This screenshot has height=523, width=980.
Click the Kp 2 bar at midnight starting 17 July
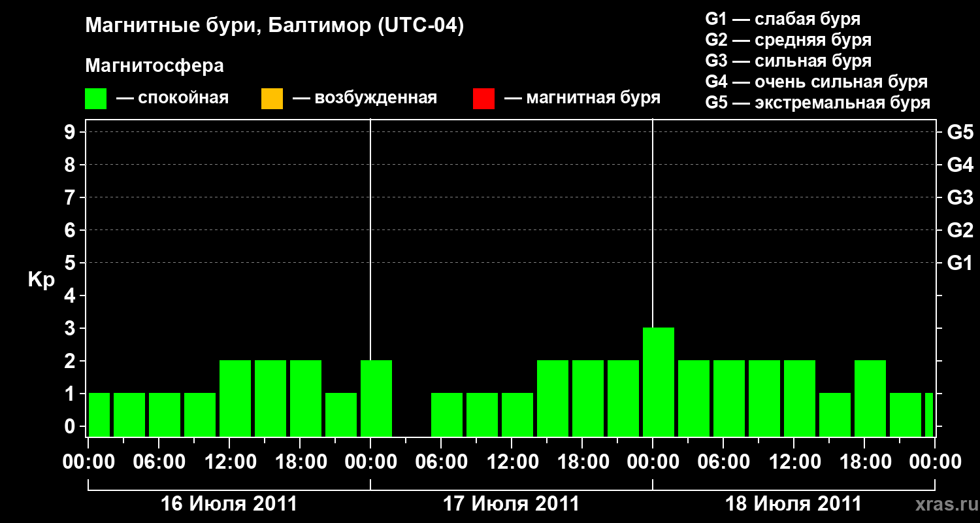376,398
